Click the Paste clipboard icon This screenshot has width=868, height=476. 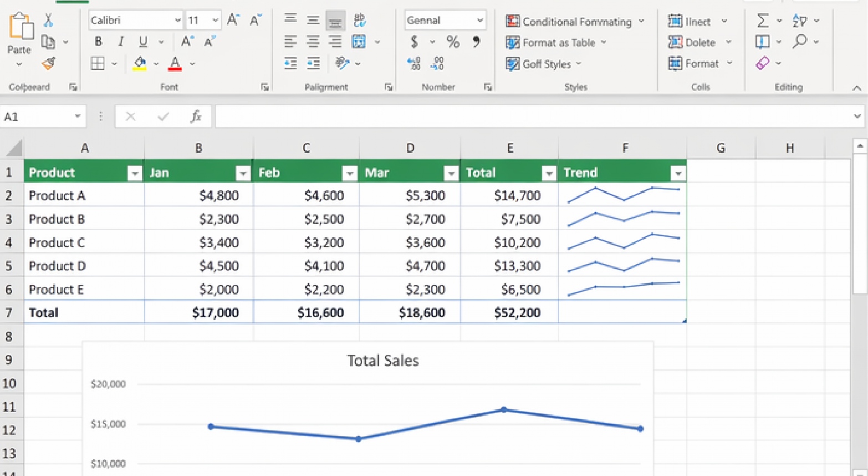(21, 26)
